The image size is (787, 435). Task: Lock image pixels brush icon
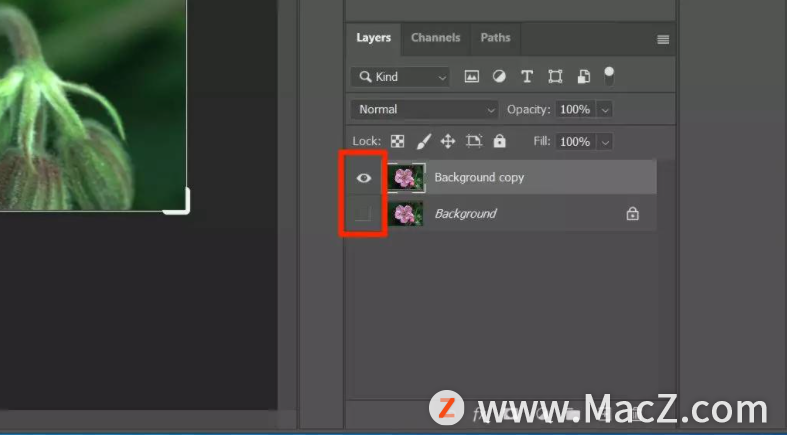[x=423, y=141]
